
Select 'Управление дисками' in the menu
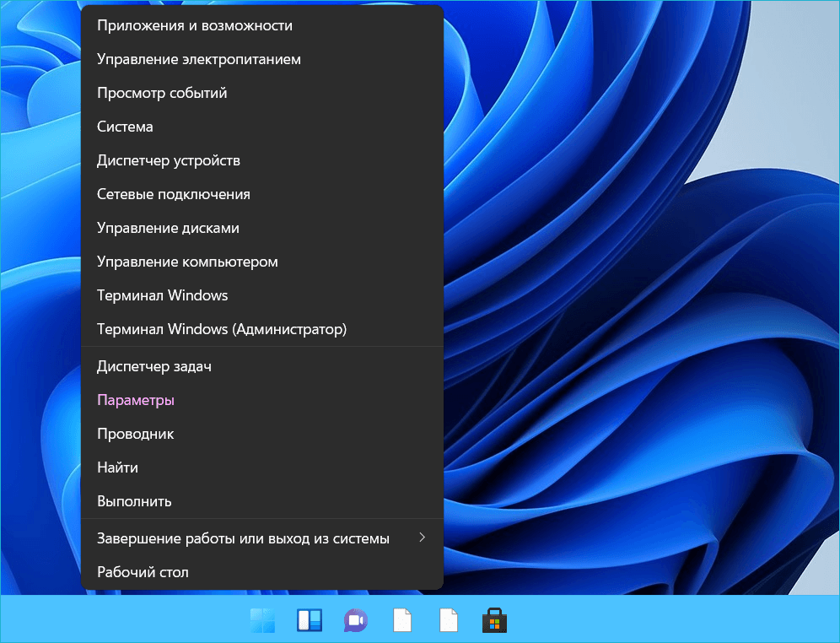point(168,228)
